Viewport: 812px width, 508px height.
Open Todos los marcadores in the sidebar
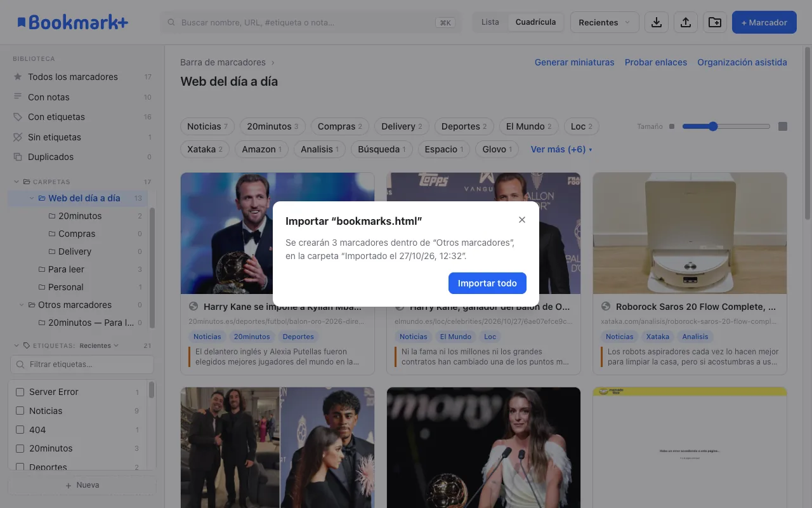tap(82, 77)
